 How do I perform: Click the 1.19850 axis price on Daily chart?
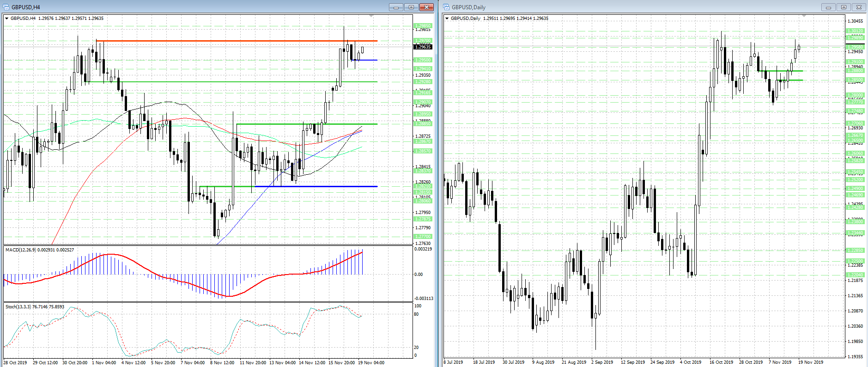point(856,342)
